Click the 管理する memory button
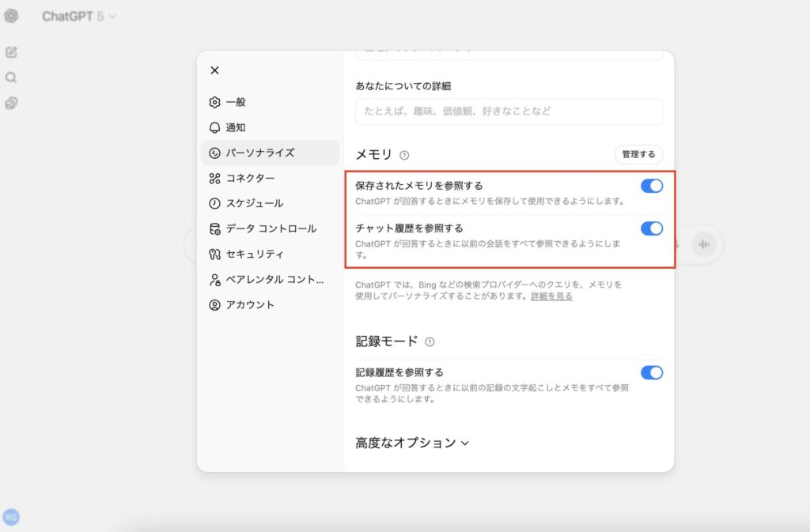 (638, 154)
